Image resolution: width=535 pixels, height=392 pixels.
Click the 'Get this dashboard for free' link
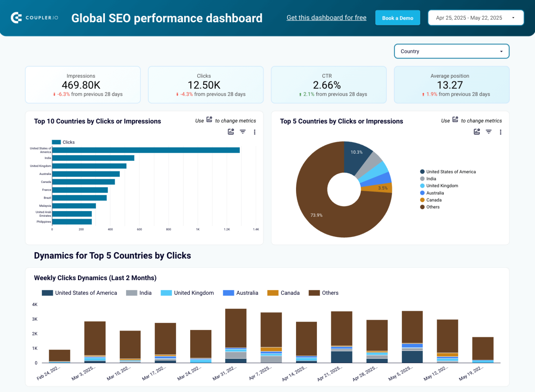[x=326, y=17]
